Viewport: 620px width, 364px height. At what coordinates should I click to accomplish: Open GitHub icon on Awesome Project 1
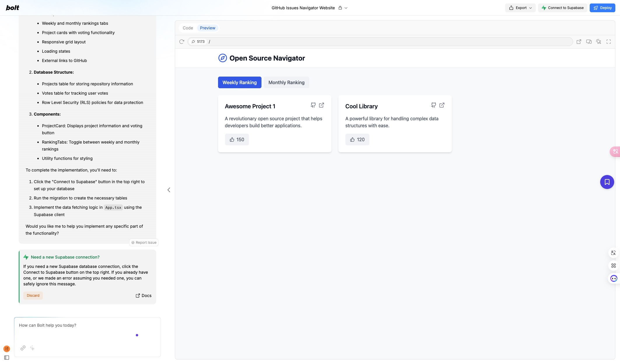(313, 105)
